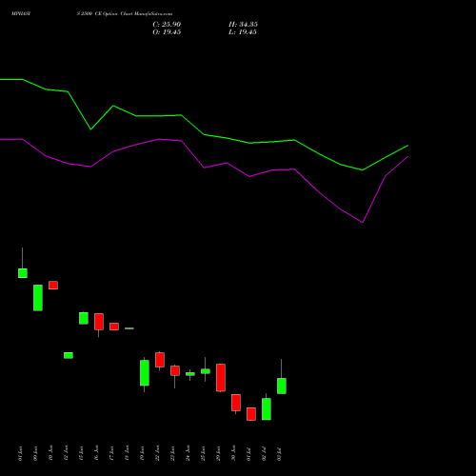Select the last green 03 Jul candlestick
The image size is (476, 476).
tap(282, 386)
